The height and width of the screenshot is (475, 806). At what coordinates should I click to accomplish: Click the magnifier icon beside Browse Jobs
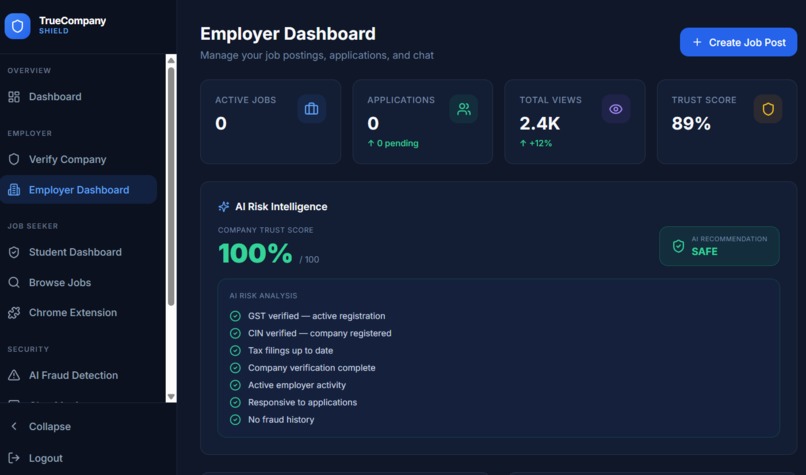(x=14, y=283)
